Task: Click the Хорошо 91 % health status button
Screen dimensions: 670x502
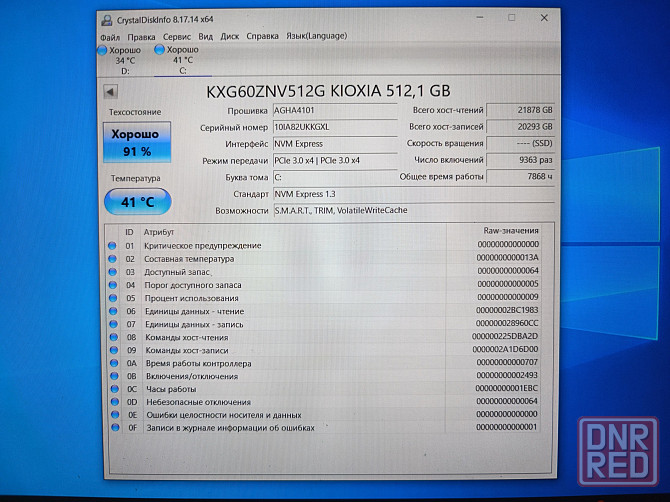Action: (x=137, y=142)
